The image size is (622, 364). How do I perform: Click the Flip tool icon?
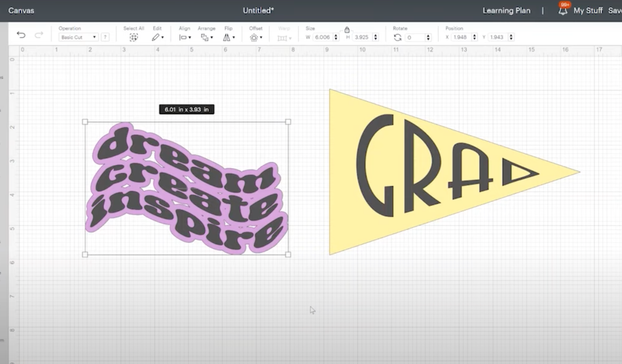(226, 37)
